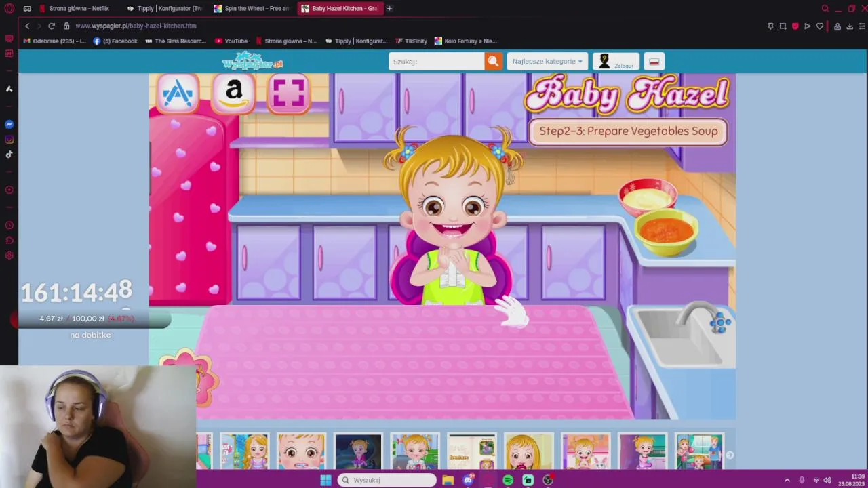Viewport: 868px width, 488px height.
Task: Click the Amazon icon in the game
Action: 233,93
